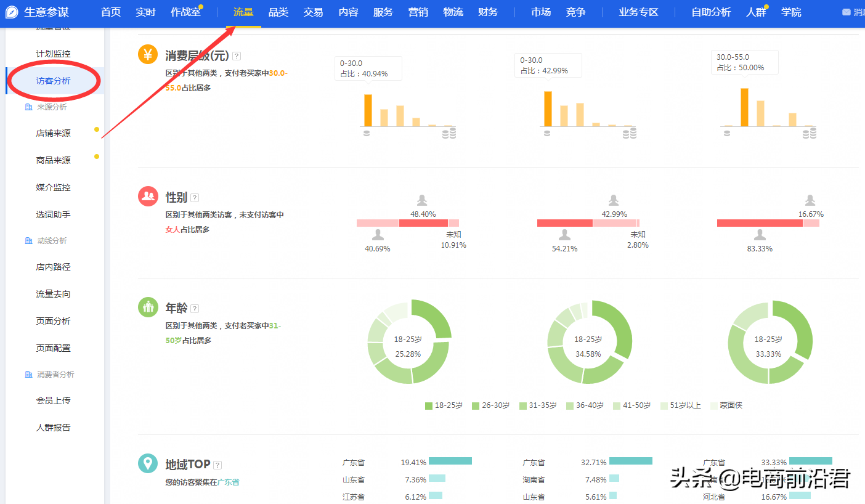Click the pink people icon beside 性别
The width and height of the screenshot is (865, 504).
pos(147,197)
